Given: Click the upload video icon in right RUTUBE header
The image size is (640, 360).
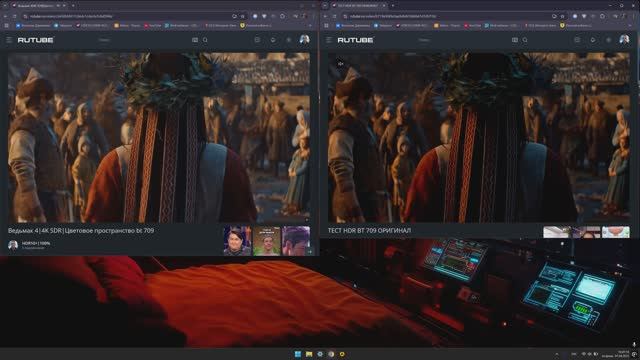Looking at the screenshot, I should 577,40.
